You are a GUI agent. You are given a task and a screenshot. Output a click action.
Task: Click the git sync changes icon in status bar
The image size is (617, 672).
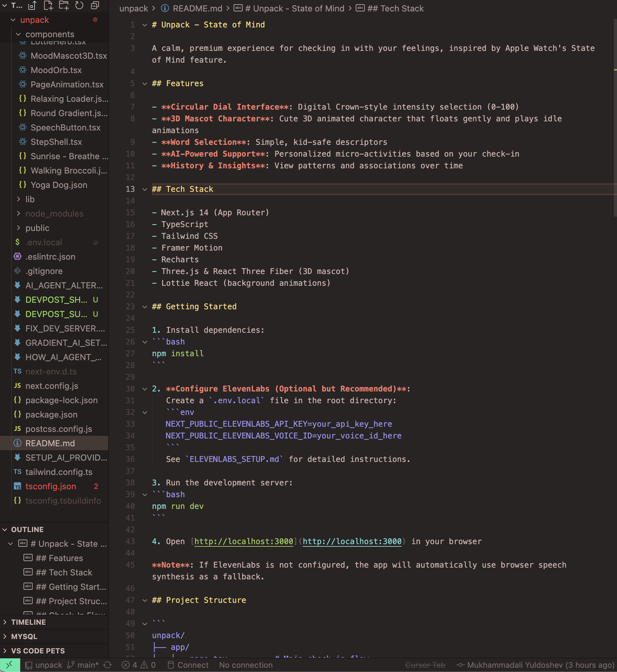[x=108, y=665]
